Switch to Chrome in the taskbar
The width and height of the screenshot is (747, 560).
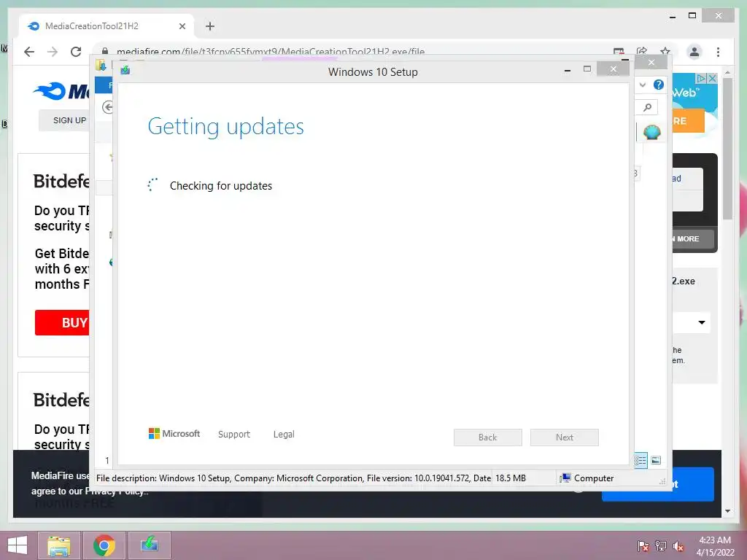104,545
